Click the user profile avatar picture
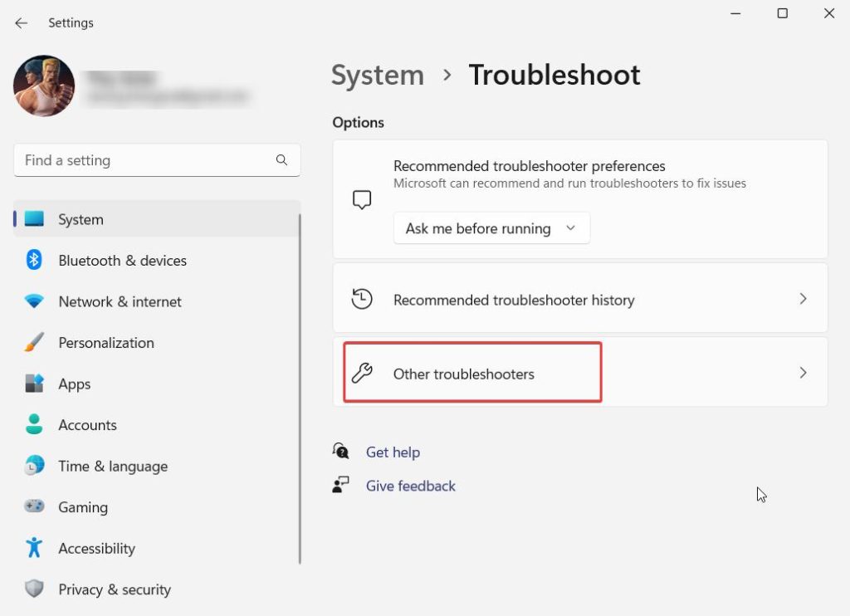The image size is (850, 616). point(44,86)
